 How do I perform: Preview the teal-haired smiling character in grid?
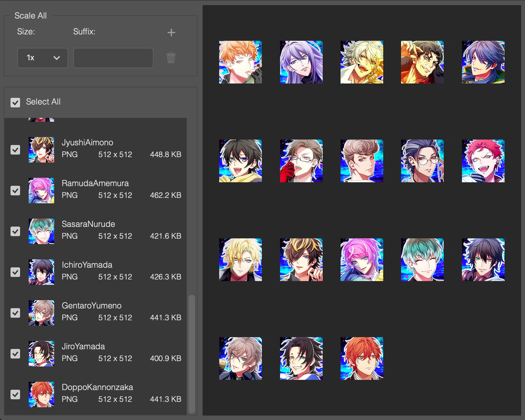pos(422,260)
